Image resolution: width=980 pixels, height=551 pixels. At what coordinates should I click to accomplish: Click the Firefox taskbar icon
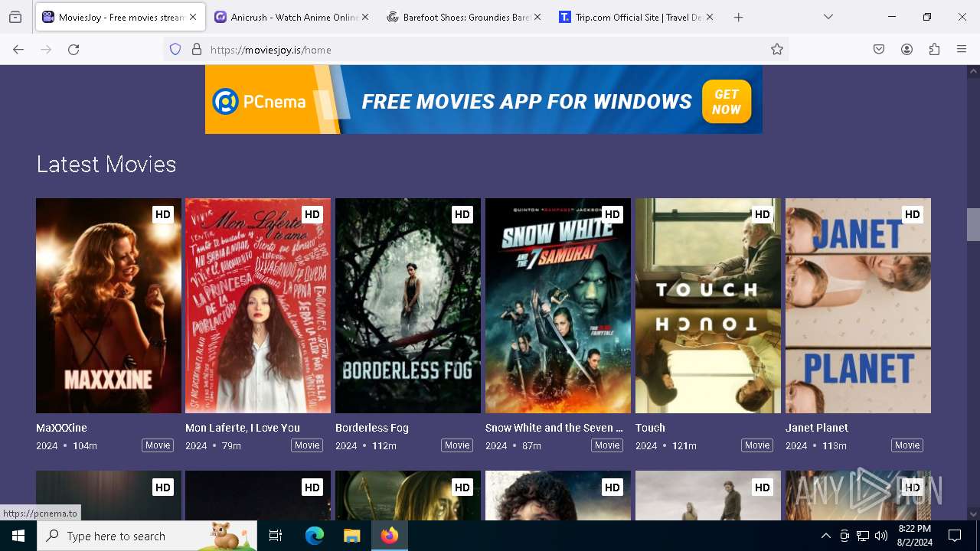(390, 536)
